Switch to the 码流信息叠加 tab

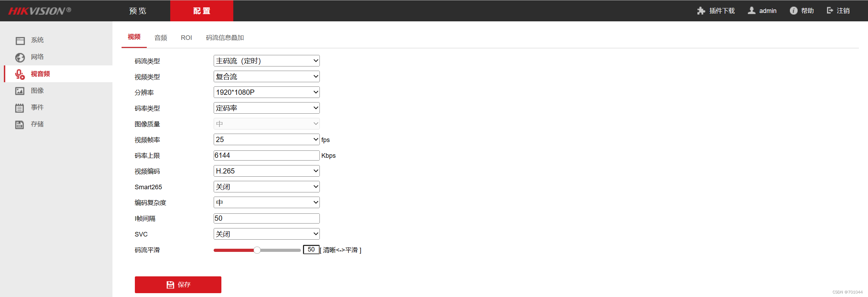coord(225,38)
